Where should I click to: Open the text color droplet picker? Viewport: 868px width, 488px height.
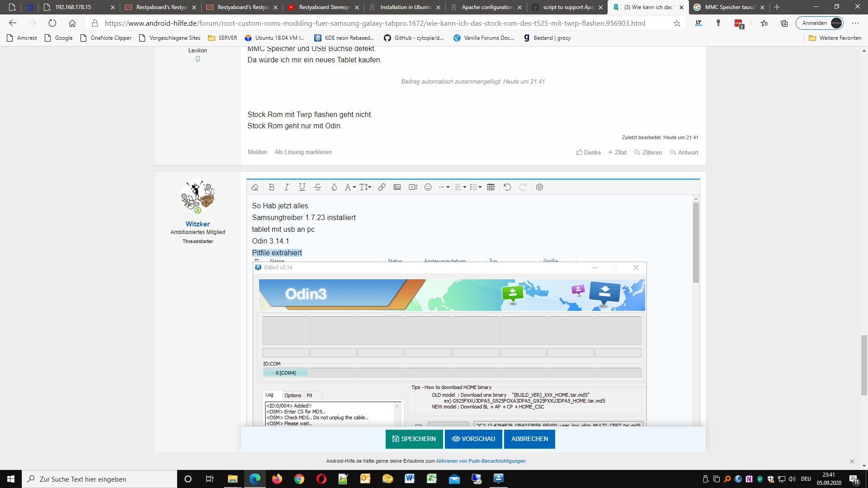[334, 187]
